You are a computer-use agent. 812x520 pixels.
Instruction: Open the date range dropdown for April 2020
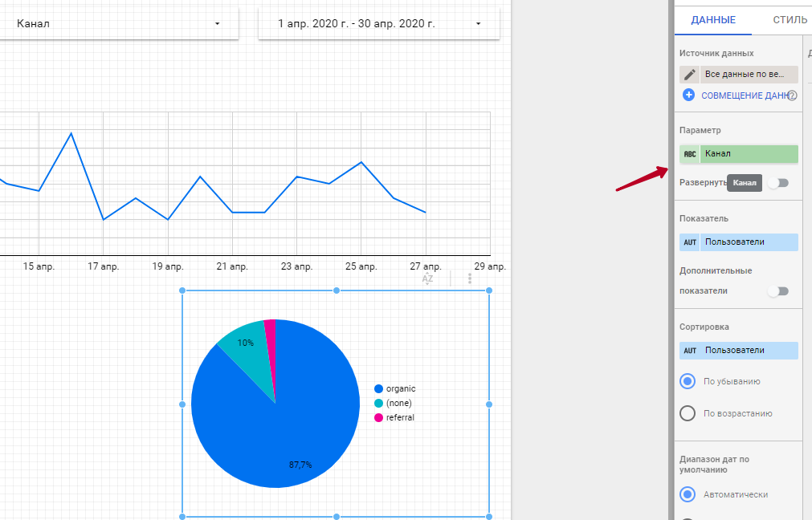(378, 24)
